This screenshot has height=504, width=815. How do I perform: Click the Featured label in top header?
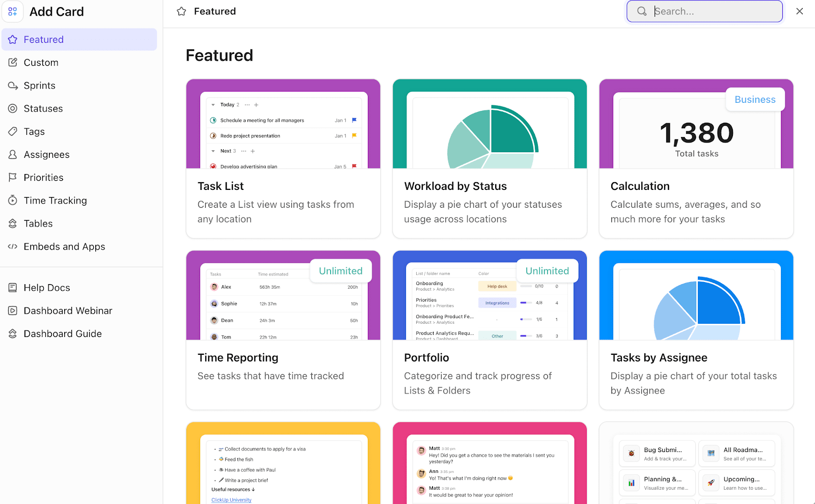click(215, 11)
